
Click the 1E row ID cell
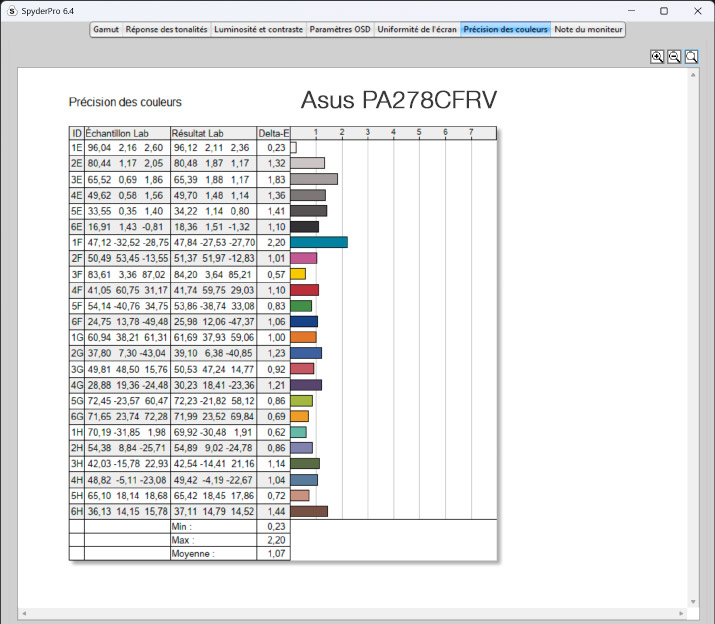click(77, 147)
